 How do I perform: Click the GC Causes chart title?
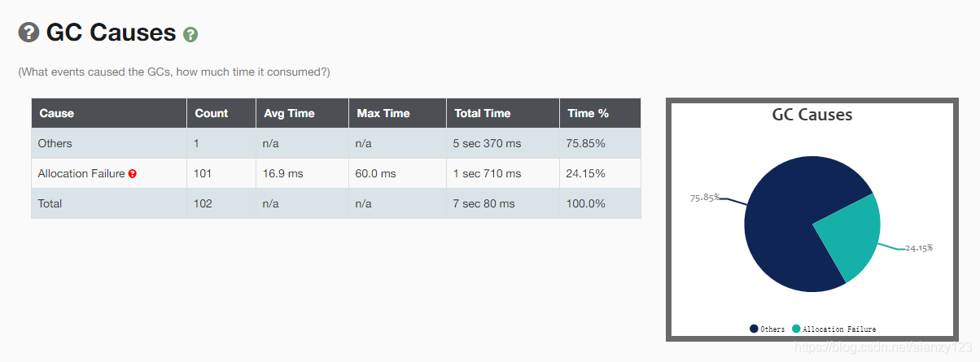[x=812, y=115]
